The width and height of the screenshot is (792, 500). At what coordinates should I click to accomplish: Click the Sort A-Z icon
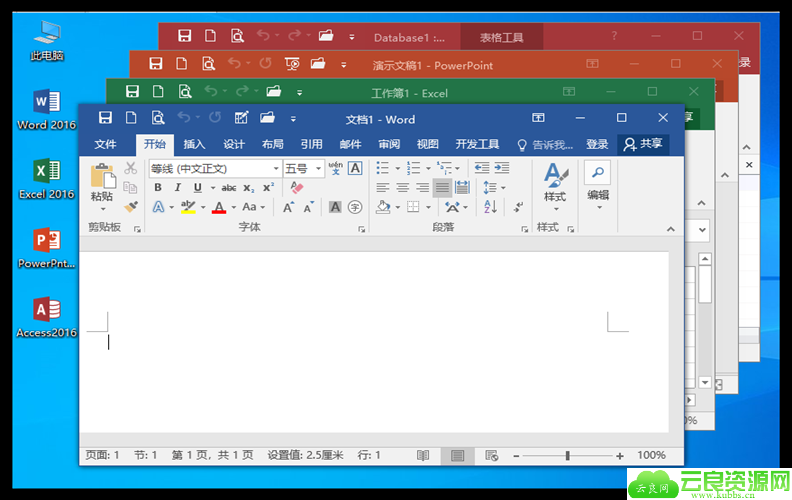pyautogui.click(x=490, y=207)
